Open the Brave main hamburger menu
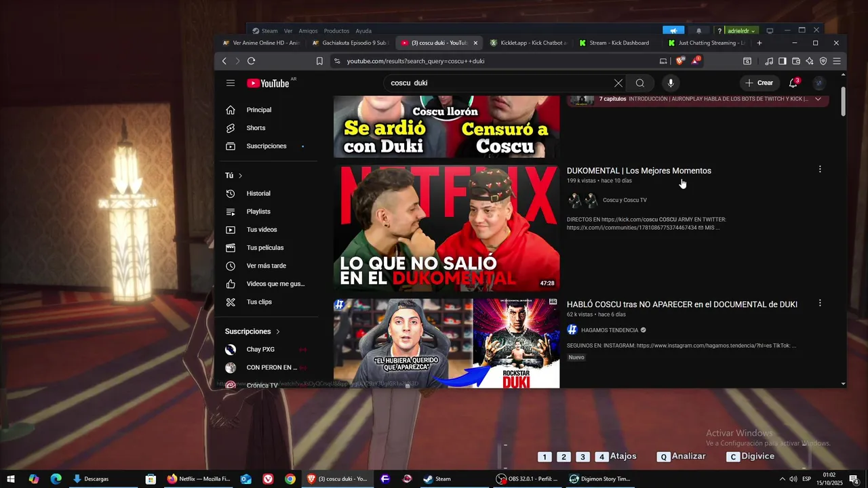868x488 pixels. tap(837, 61)
